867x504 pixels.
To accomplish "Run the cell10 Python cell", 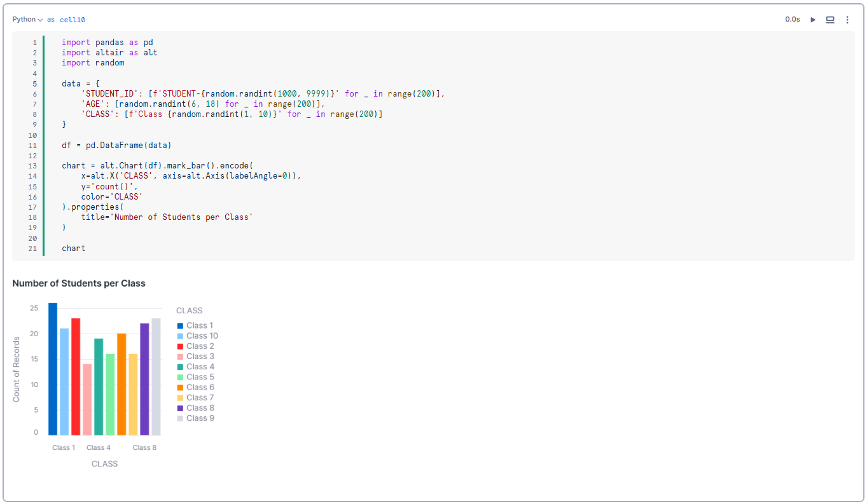I will point(813,19).
